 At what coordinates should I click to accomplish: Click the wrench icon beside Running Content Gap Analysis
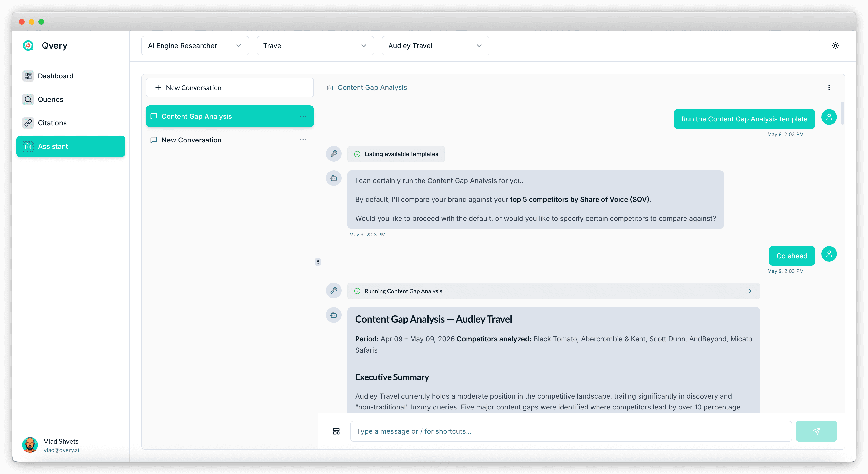(x=334, y=291)
